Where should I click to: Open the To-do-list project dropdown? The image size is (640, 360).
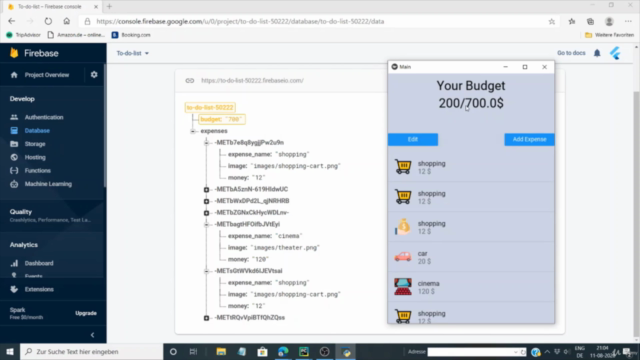pos(133,53)
